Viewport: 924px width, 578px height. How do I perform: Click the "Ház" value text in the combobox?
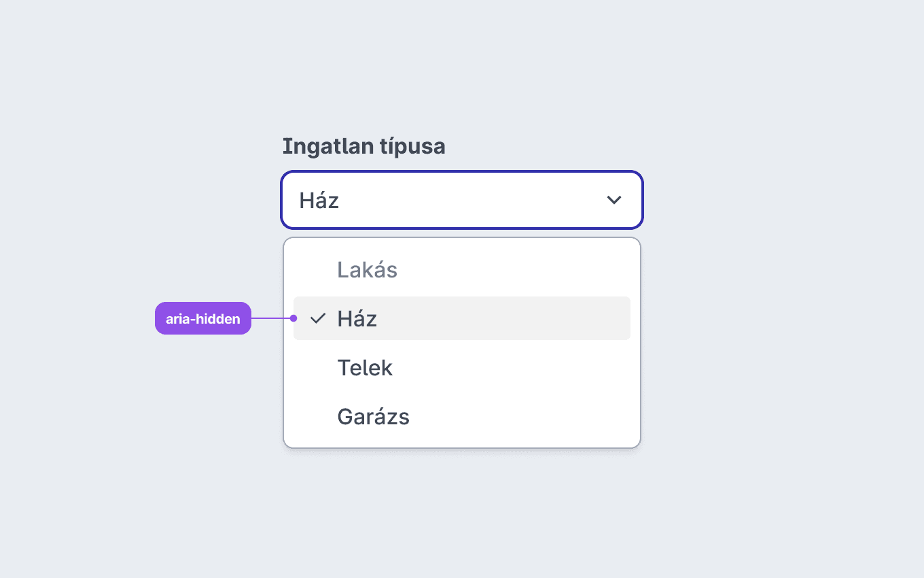point(319,200)
